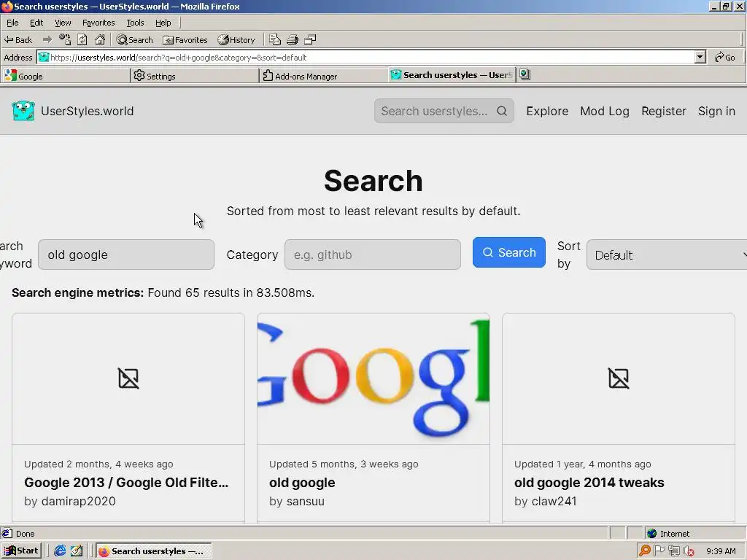Image resolution: width=747 pixels, height=560 pixels.
Task: Expand the address bar dropdown arrow
Action: (700, 57)
